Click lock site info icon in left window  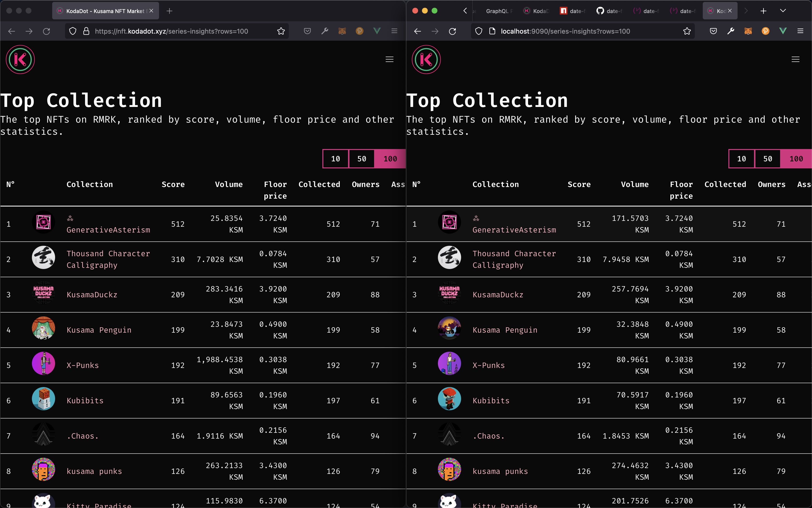point(86,31)
